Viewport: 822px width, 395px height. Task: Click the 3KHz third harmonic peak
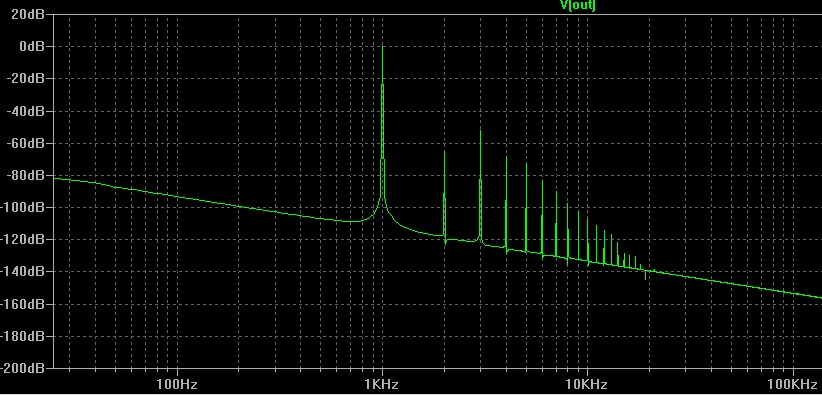click(x=480, y=131)
